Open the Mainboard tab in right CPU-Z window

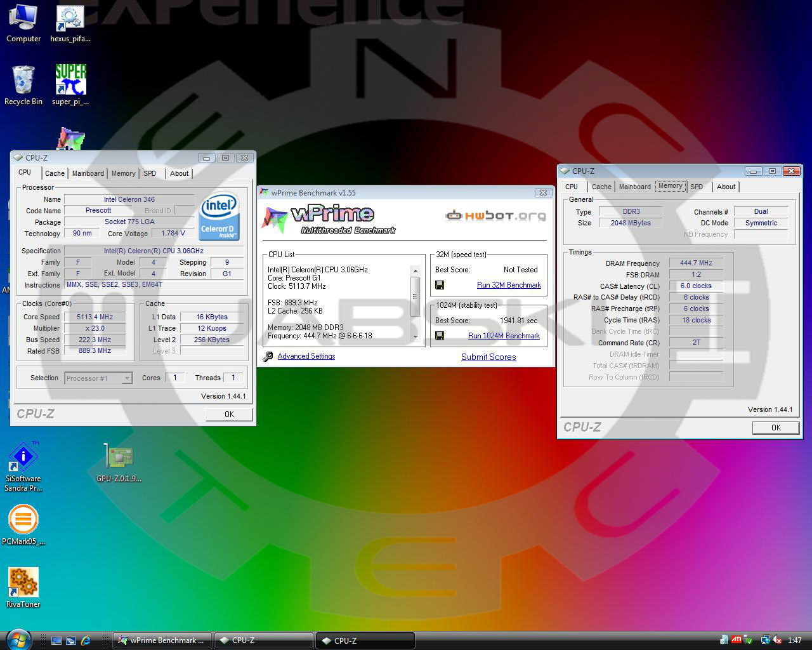pyautogui.click(x=635, y=187)
